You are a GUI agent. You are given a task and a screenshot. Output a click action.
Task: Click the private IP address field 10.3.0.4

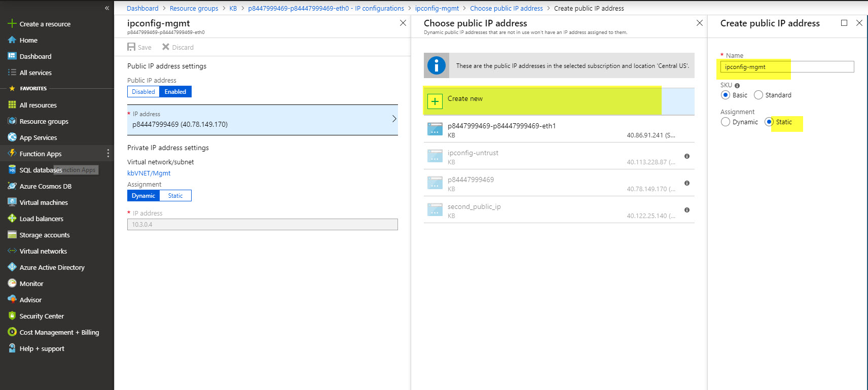pyautogui.click(x=263, y=224)
